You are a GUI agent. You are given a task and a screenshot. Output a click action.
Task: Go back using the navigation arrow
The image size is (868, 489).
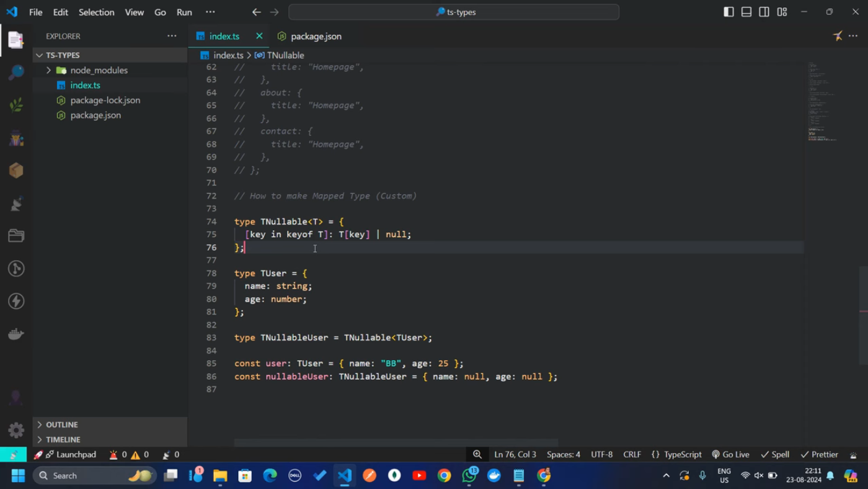click(257, 12)
